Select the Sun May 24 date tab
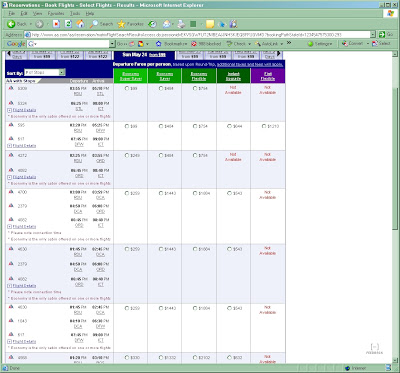 click(x=144, y=55)
